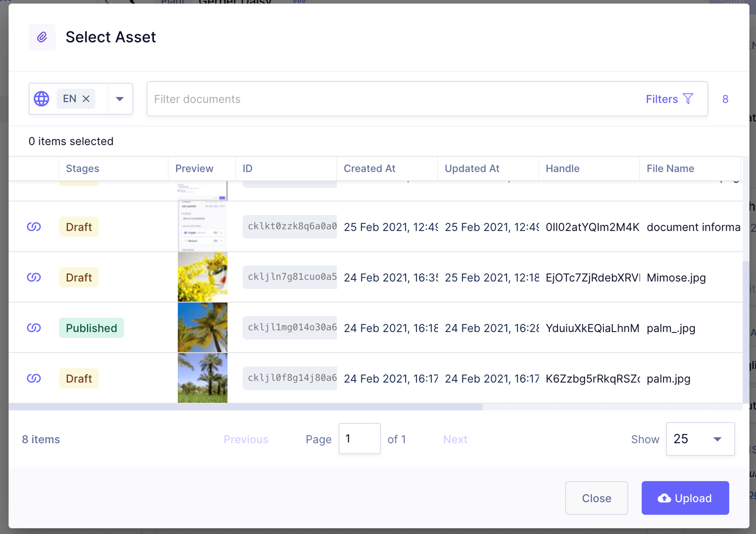Screen dimensions: 756x534
Task: Click the globe locale icon
Action: pyautogui.click(x=41, y=99)
